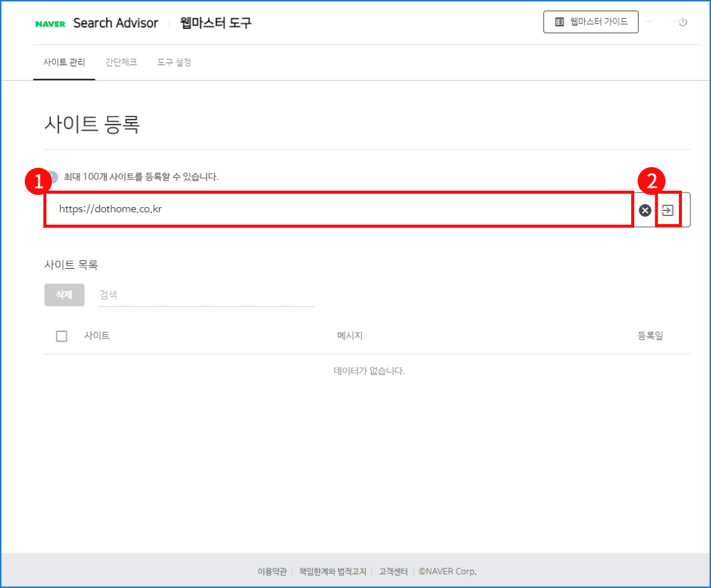Click the 검색 search field in the site list
The width and height of the screenshot is (711, 588).
pyautogui.click(x=186, y=295)
